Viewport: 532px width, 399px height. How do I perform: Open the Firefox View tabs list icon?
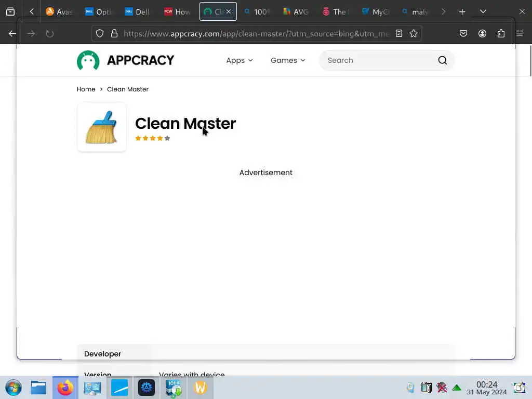tap(10, 11)
